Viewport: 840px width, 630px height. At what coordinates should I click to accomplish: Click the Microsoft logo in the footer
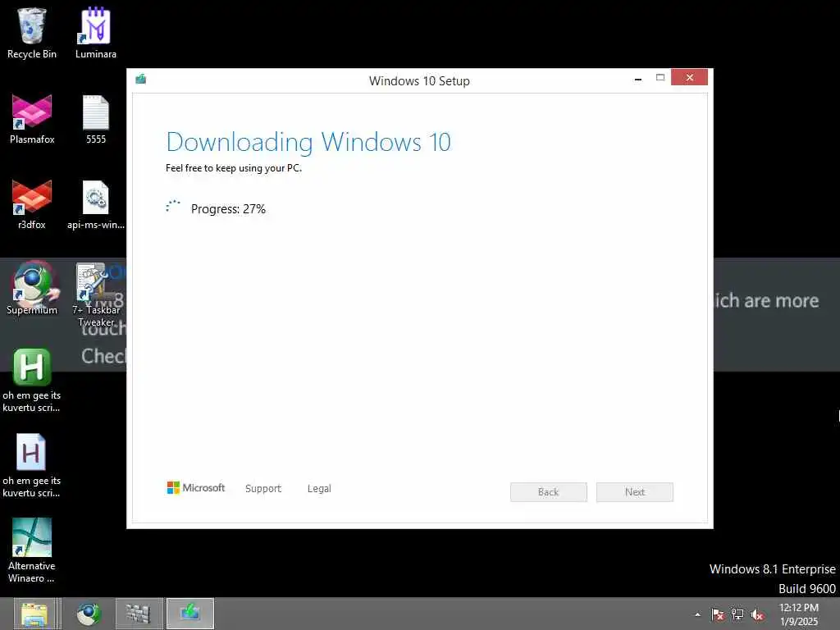click(196, 487)
